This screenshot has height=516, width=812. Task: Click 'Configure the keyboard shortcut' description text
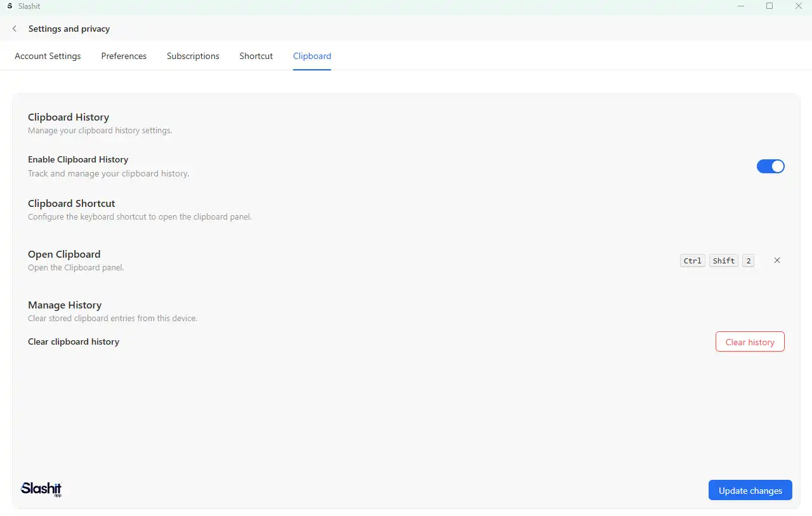click(140, 216)
